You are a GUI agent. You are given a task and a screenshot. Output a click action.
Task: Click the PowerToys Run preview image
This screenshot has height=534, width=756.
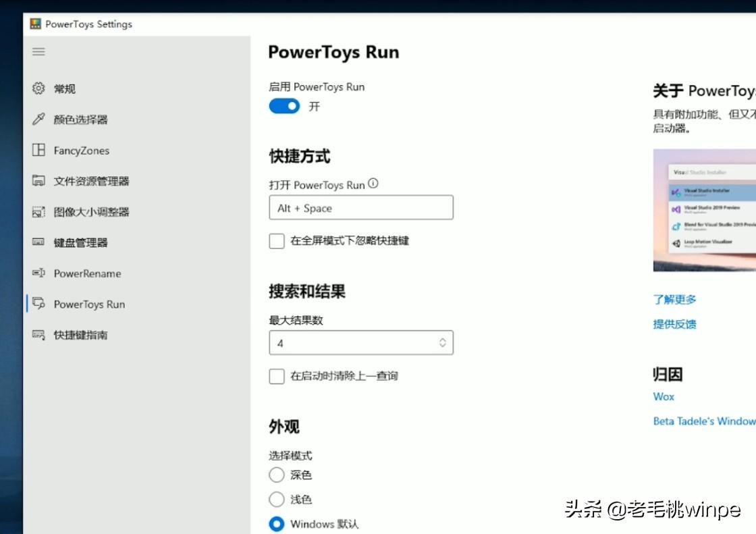(x=705, y=210)
